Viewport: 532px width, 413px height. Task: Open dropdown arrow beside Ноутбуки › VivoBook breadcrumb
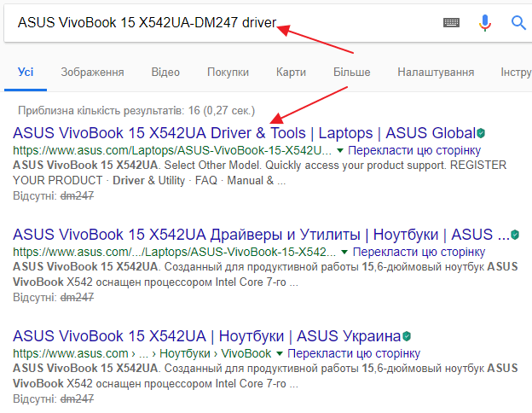(280, 353)
